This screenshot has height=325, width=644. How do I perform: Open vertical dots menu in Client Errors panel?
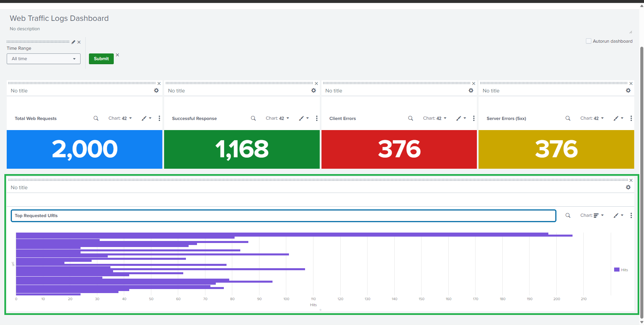click(474, 118)
